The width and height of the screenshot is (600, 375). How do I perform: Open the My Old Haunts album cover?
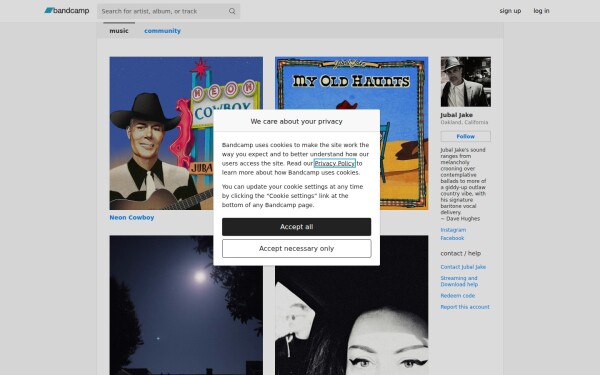(351, 133)
